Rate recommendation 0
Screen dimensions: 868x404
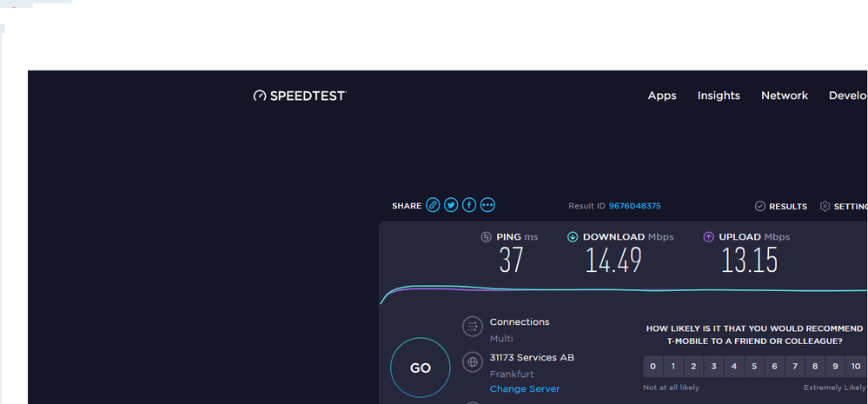(x=653, y=367)
